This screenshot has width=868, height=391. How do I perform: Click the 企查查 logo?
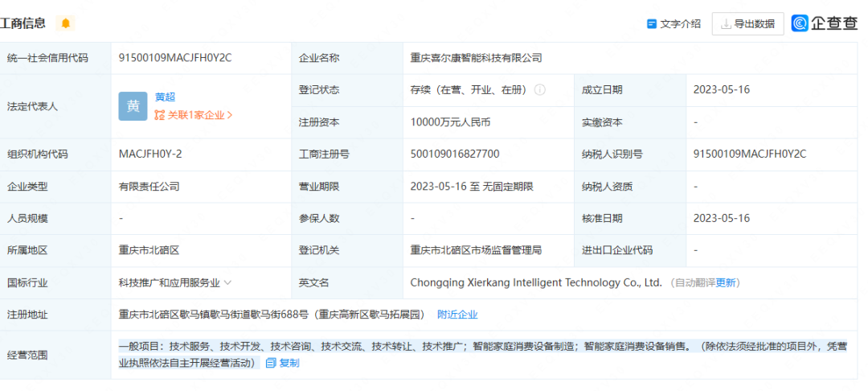pyautogui.click(x=825, y=23)
